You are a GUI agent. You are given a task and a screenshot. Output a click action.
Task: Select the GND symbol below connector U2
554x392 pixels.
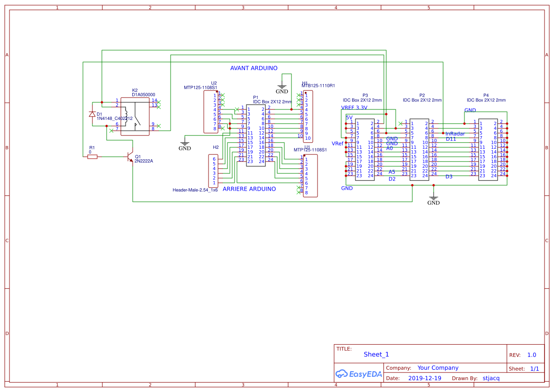(x=185, y=145)
